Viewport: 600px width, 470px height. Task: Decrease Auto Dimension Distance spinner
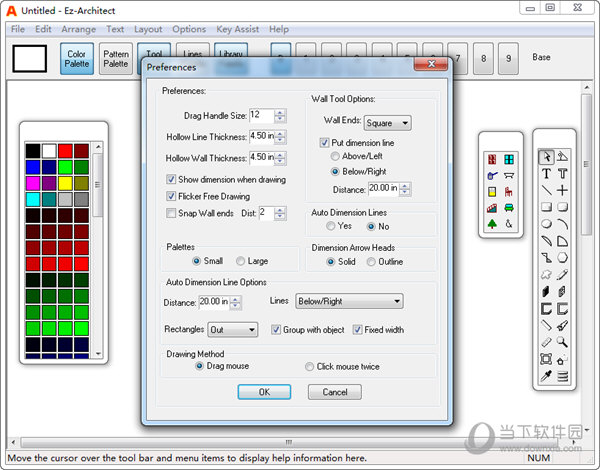[236, 306]
